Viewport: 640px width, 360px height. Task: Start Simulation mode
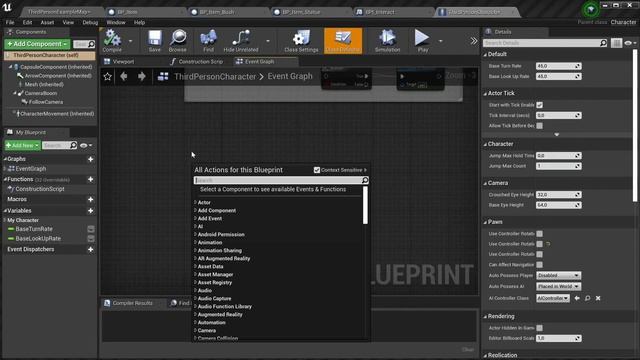387,40
